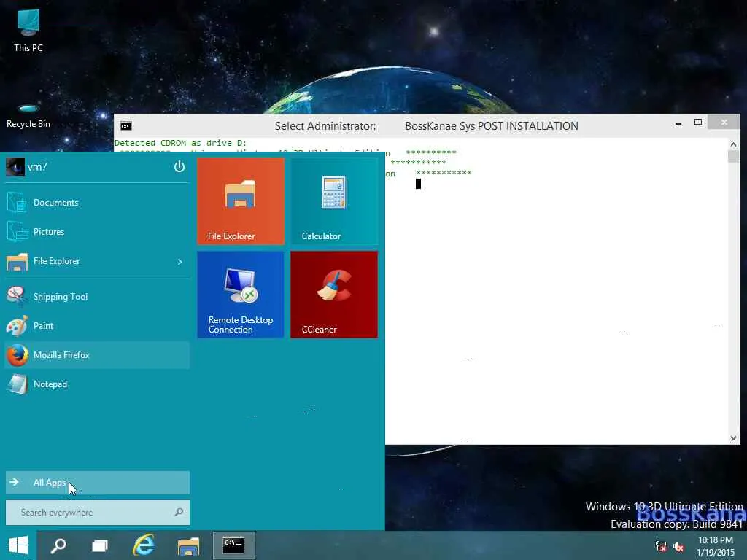
Task: Launch Paint from the Start menu
Action: [x=97, y=326]
